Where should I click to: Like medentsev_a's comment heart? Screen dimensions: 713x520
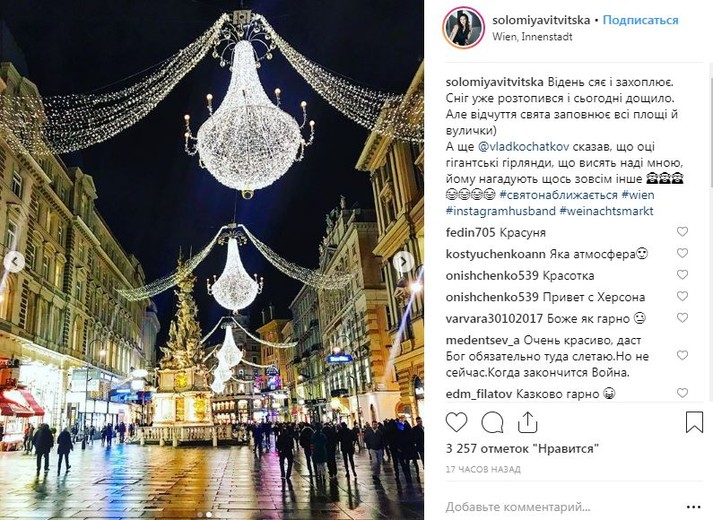(x=682, y=355)
